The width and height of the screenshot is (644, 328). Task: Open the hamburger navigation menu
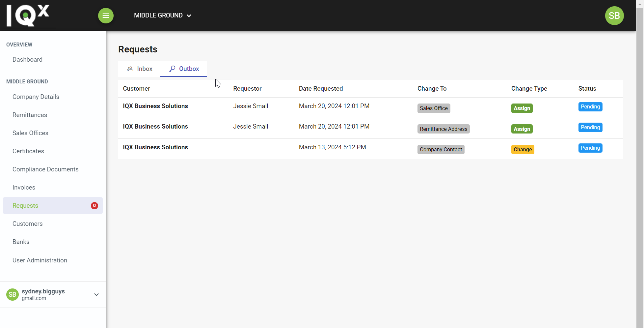(106, 15)
